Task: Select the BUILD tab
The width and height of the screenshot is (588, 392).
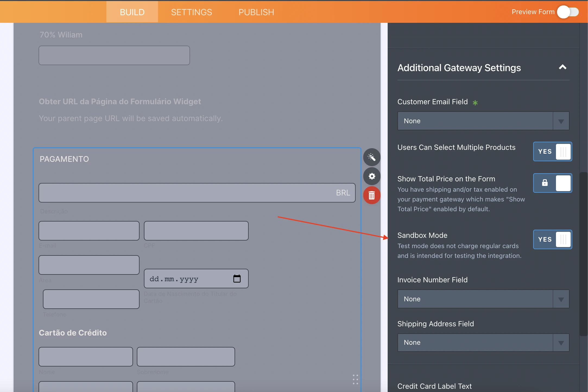Action: [132, 12]
